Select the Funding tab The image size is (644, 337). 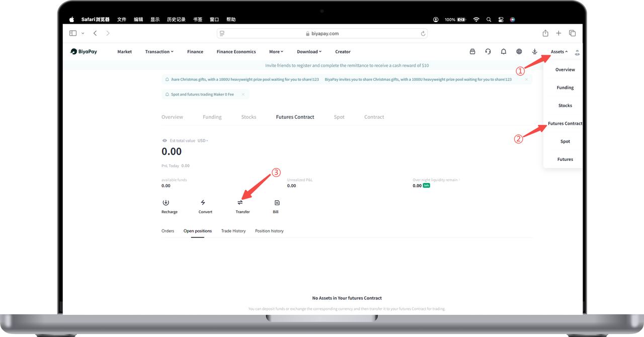[212, 117]
